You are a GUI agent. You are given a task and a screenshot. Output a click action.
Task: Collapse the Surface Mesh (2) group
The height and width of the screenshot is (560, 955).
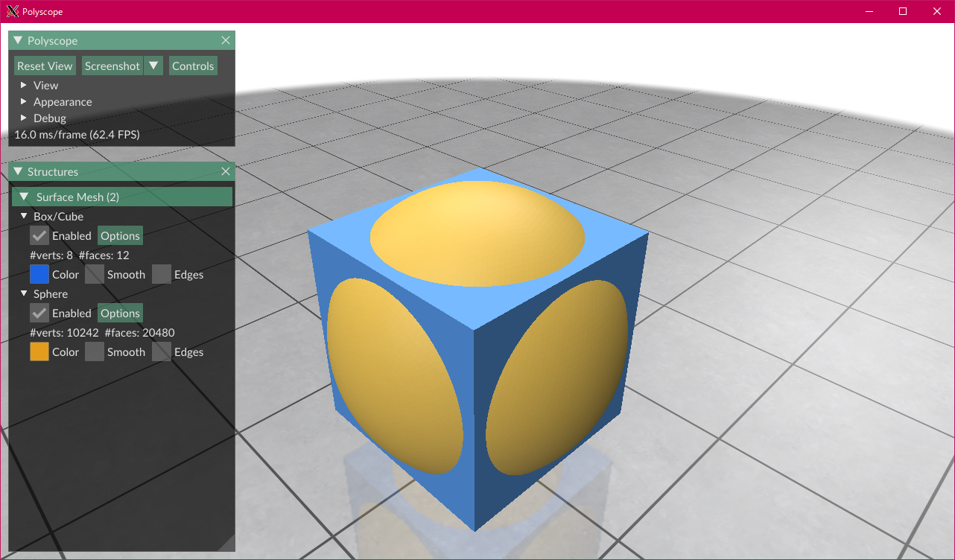pos(122,197)
